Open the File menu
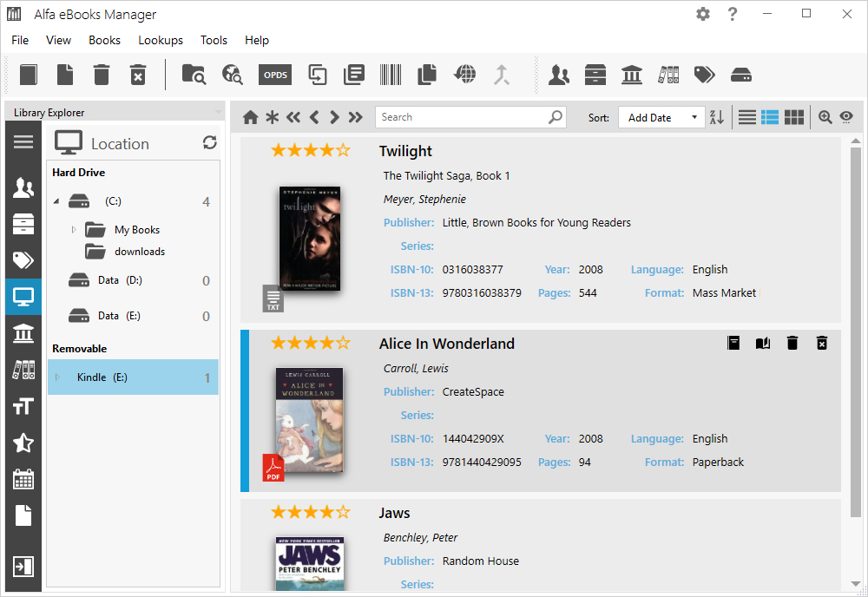This screenshot has height=597, width=868. coord(20,41)
